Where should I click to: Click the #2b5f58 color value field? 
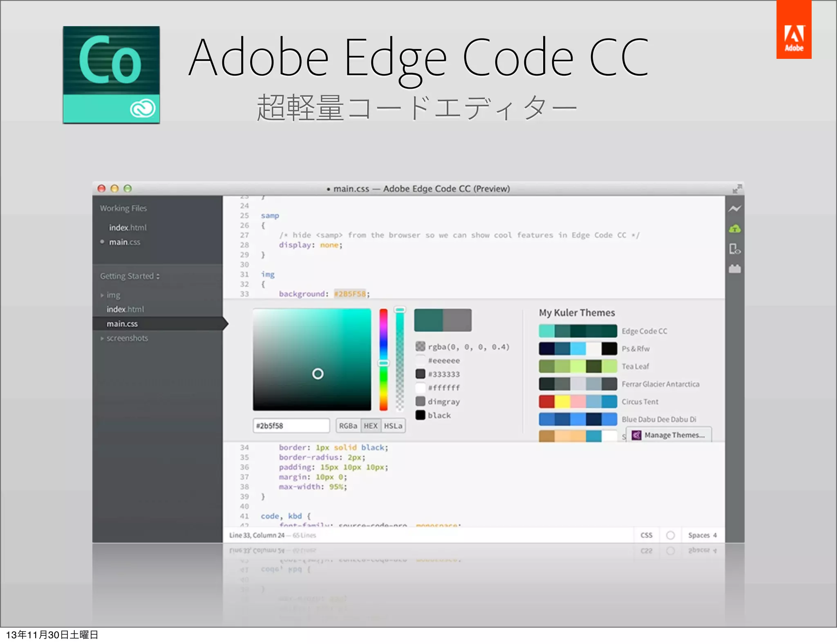coord(291,426)
